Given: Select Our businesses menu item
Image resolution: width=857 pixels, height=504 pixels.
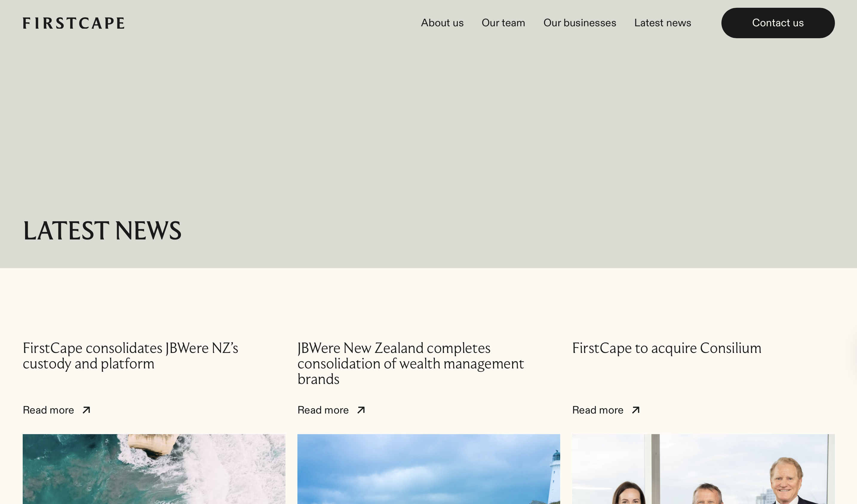Looking at the screenshot, I should point(580,23).
